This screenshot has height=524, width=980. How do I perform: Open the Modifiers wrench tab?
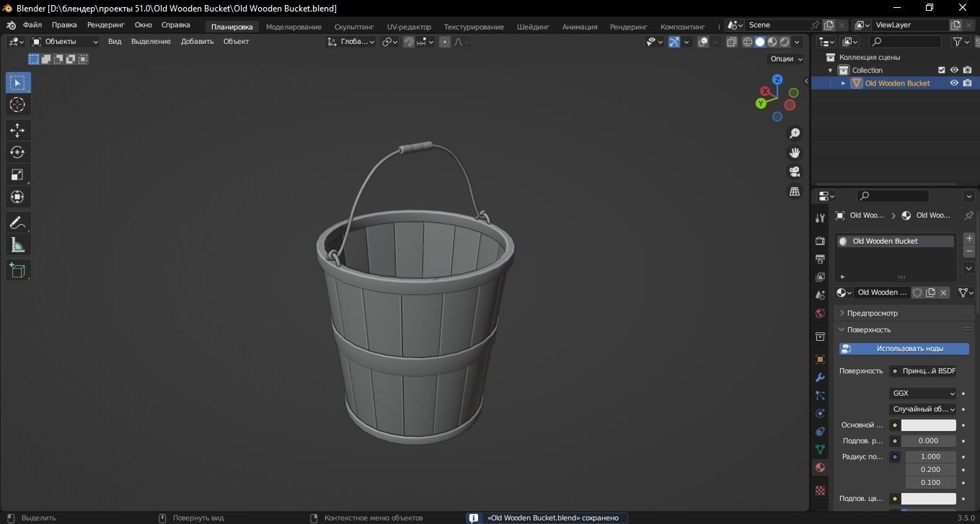[820, 377]
